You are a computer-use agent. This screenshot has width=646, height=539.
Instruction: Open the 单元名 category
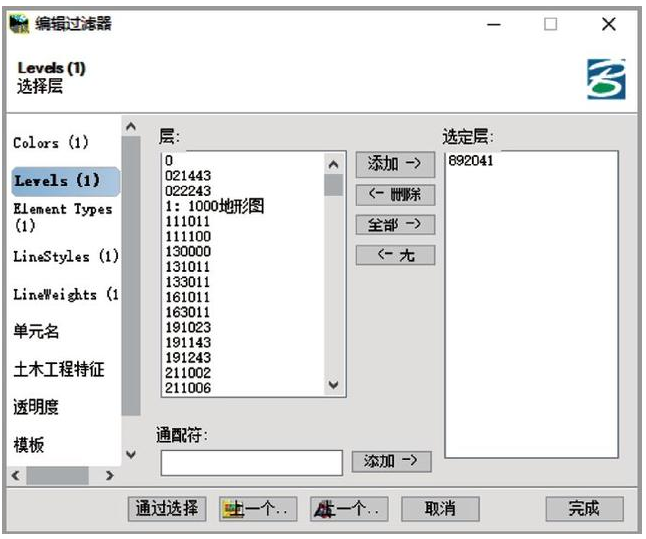click(x=36, y=331)
